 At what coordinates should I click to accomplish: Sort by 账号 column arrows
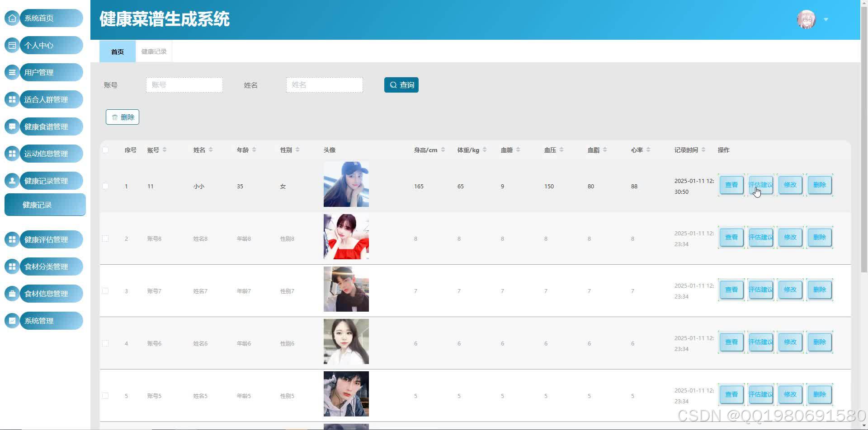click(x=165, y=150)
